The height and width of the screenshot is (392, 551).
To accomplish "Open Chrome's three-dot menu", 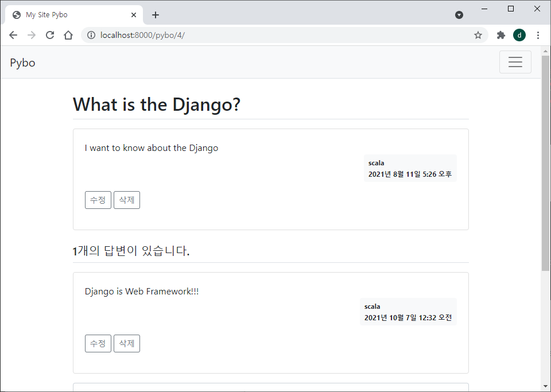I will [538, 35].
